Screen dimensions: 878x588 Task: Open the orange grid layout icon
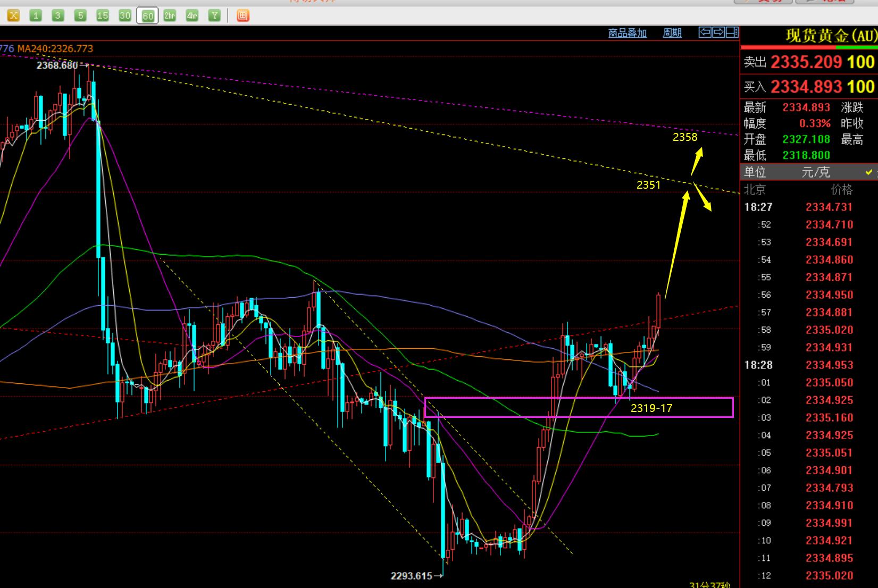point(243,16)
